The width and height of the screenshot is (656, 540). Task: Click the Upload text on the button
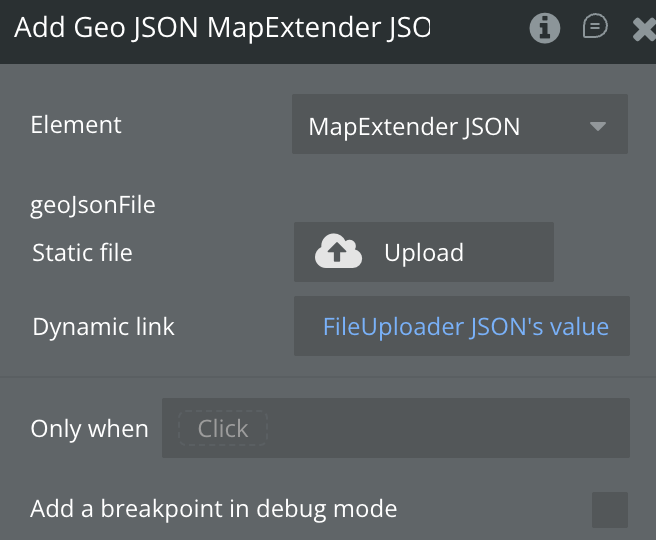click(424, 253)
